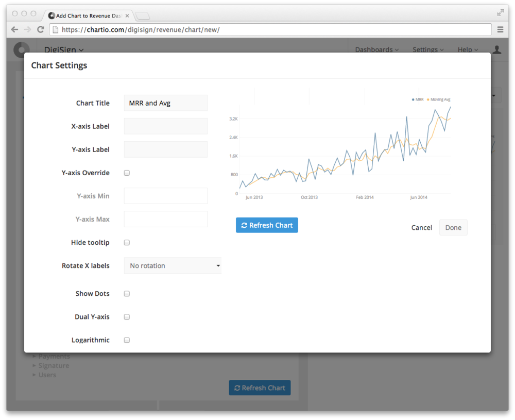Image resolution: width=515 pixels, height=420 pixels.
Task: Click the Done button
Action: coord(453,228)
